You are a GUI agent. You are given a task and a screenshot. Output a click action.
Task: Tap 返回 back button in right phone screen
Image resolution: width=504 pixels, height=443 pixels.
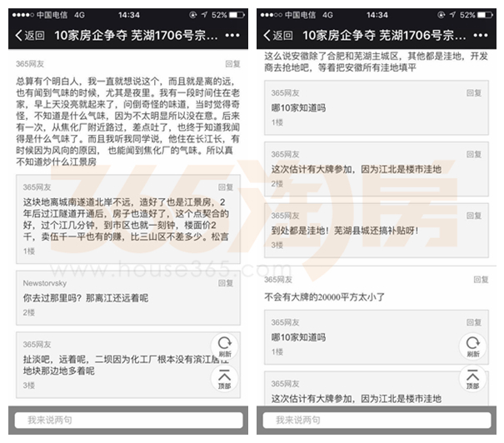[x=278, y=35]
